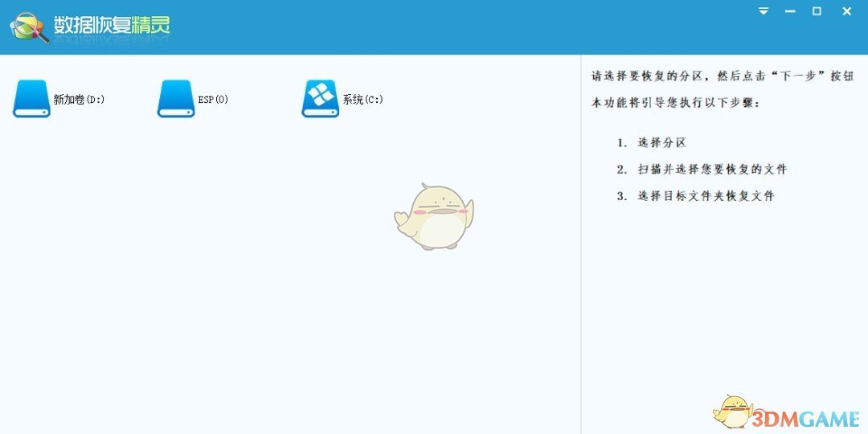This screenshot has height=434, width=868.
Task: Click step text 2. 扫描并选择您要恢复的文件
Action: (x=702, y=169)
